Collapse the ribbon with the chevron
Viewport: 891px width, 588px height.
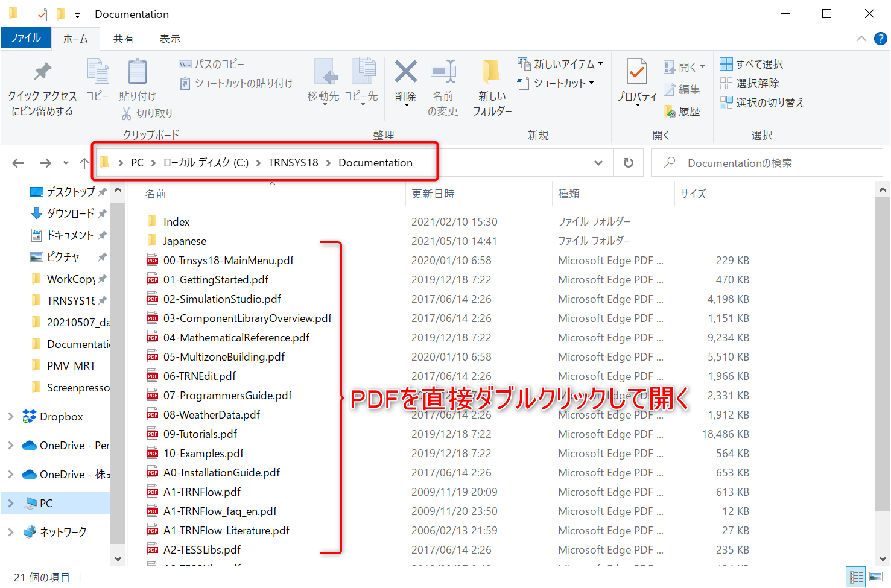(x=861, y=39)
